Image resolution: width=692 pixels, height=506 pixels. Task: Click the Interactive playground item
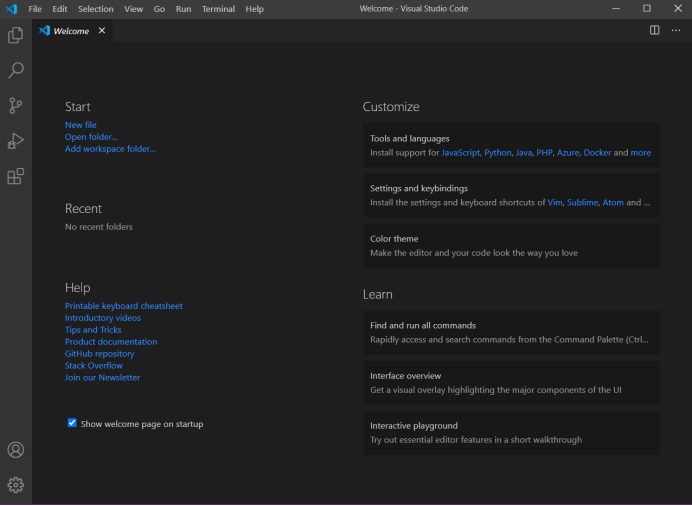[x=511, y=432]
